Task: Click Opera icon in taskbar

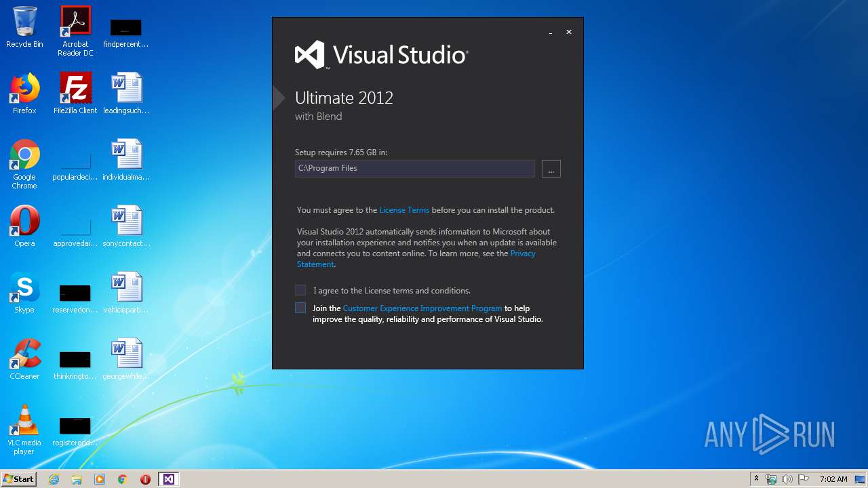Action: 145,479
